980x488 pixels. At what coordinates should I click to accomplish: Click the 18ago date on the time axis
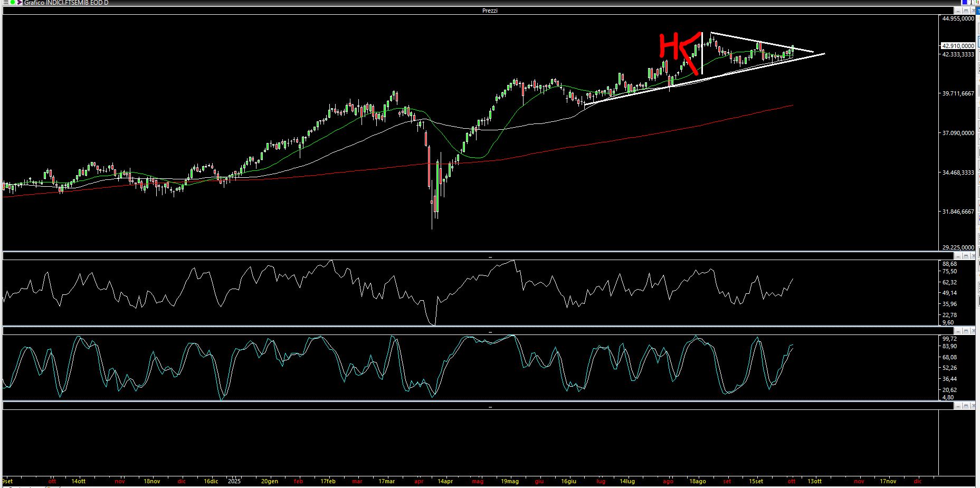point(698,481)
